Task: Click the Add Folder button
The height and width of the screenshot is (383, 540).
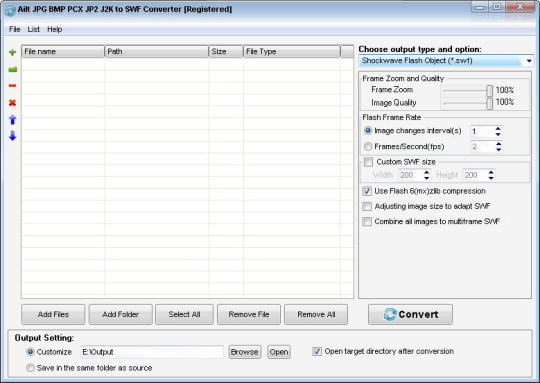Action: (x=121, y=314)
